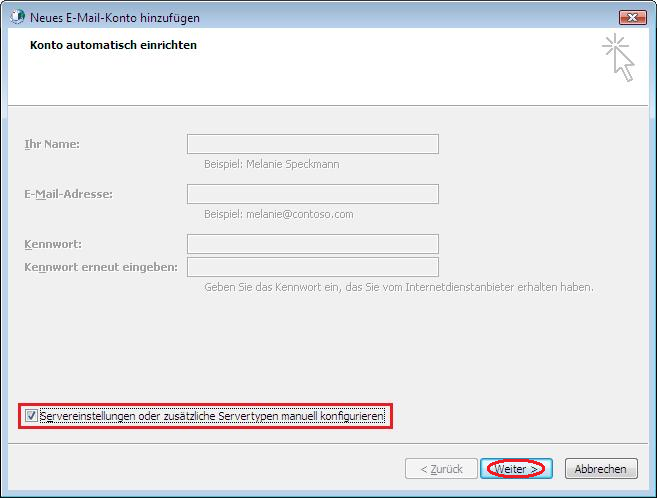Click the Zurück button
This screenshot has height=498, width=657.
point(441,468)
